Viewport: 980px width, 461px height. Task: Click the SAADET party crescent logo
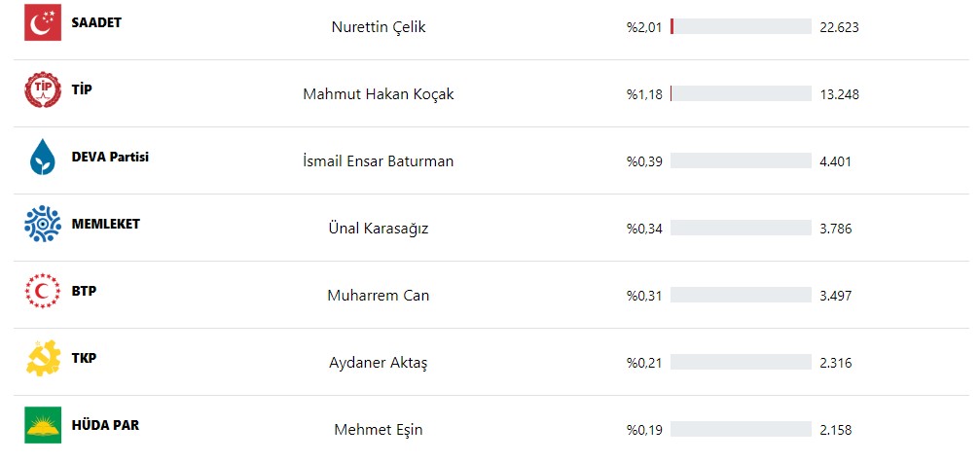(x=43, y=22)
